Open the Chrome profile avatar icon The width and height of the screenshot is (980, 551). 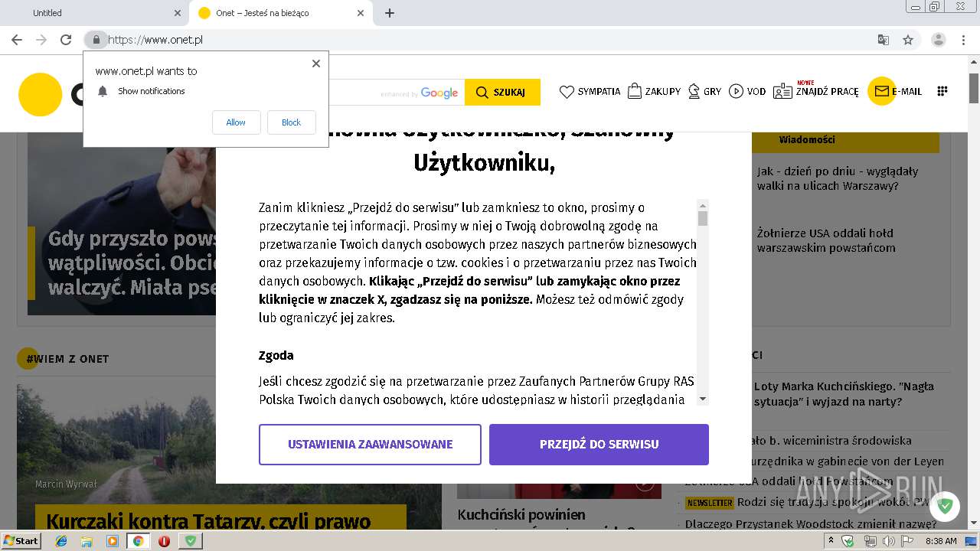click(x=939, y=40)
